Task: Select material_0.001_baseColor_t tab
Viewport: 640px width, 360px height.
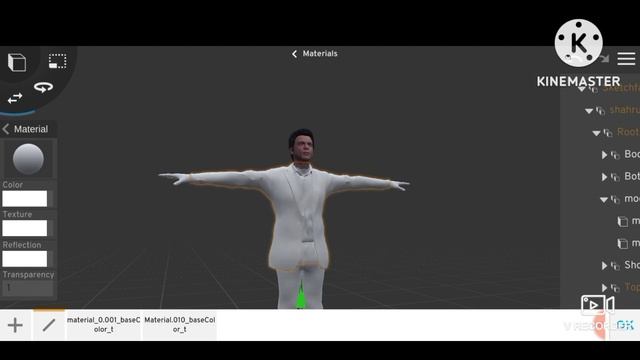Action: point(104,325)
